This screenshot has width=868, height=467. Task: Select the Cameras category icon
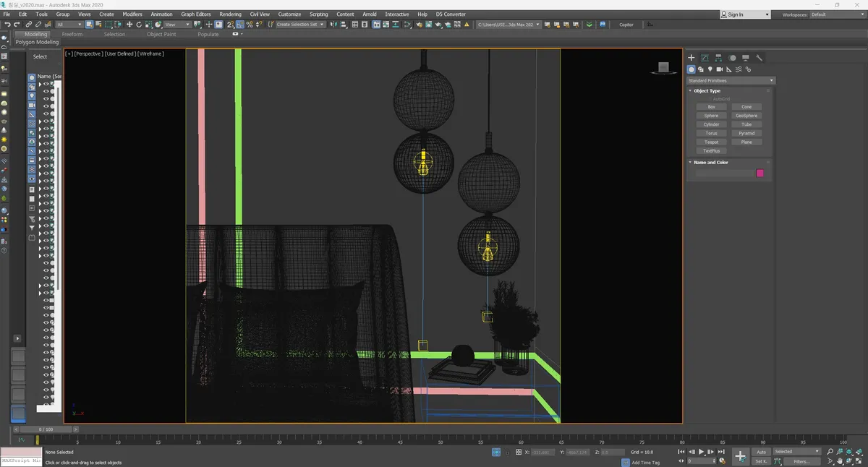(x=720, y=69)
